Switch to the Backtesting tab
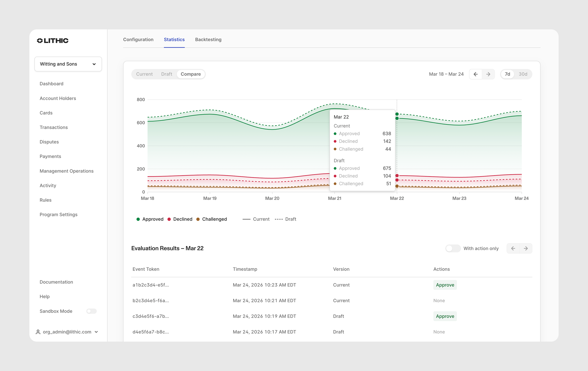588x371 pixels. point(208,40)
